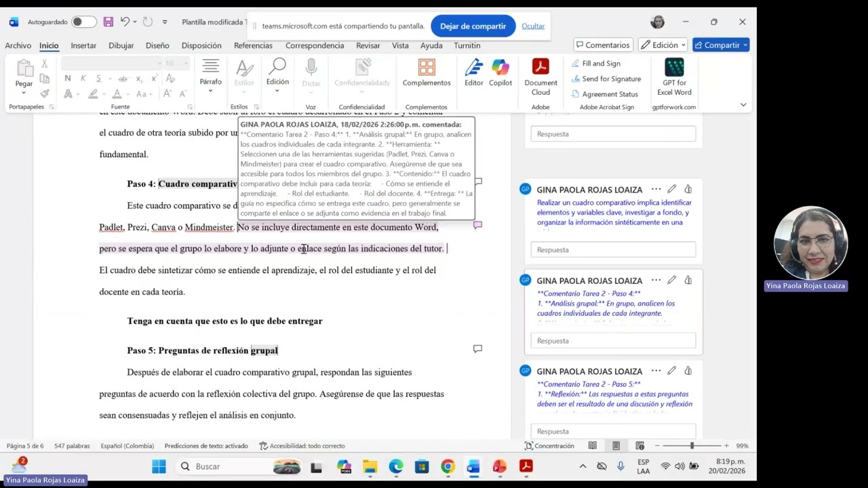Switch to the Turnitin tab
Image resolution: width=868 pixels, height=488 pixels.
click(467, 45)
